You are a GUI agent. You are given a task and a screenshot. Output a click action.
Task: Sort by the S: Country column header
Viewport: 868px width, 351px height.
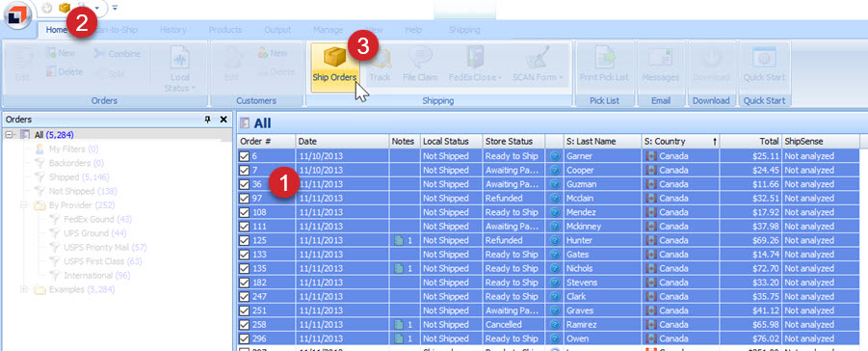pyautogui.click(x=681, y=142)
